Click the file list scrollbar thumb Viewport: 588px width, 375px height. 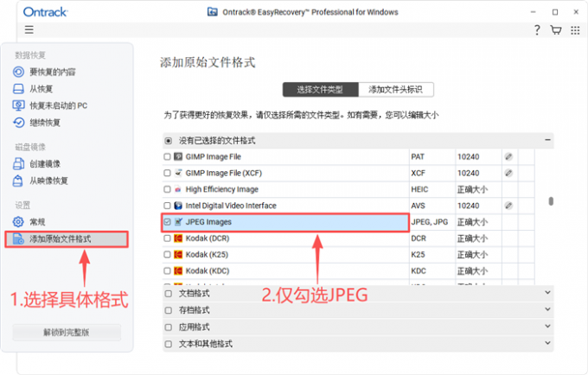551,201
